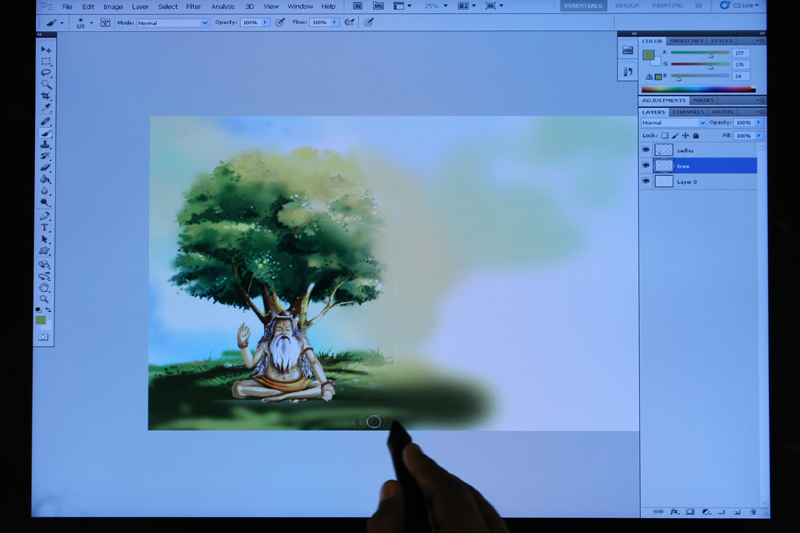Screen dimensions: 800x533
Task: Click the Delete layer trash icon
Action: click(x=752, y=511)
